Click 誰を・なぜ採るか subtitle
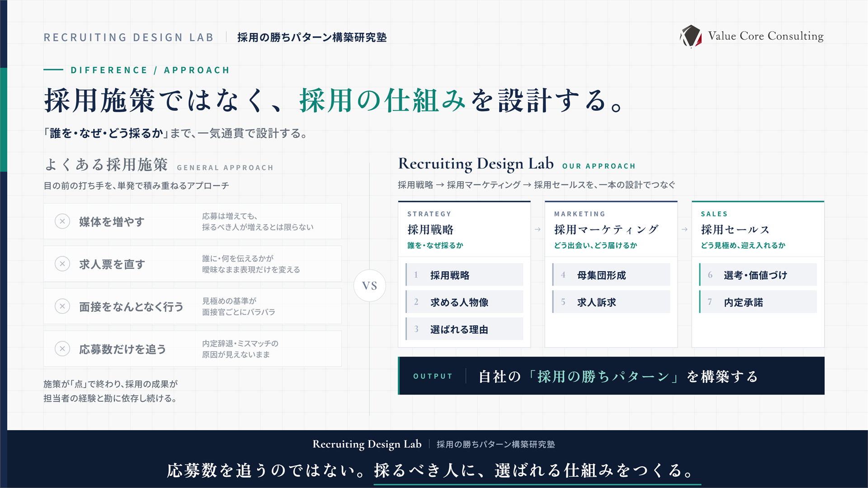Viewport: 868px width, 488px height. pos(435,245)
